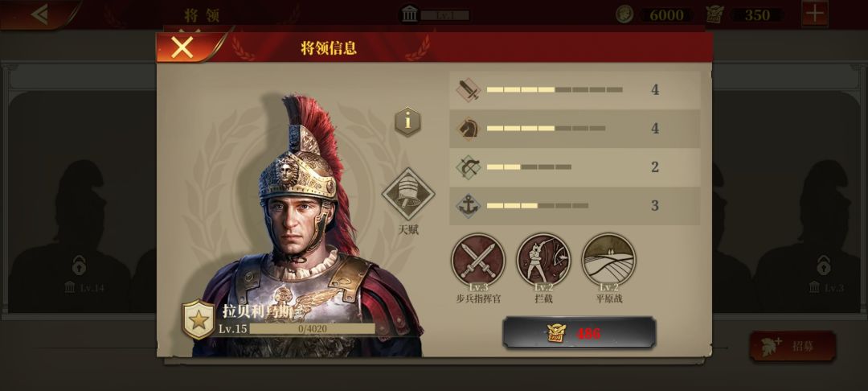The image size is (868, 391).
Task: Click the infantry sword stat icon
Action: (x=469, y=90)
